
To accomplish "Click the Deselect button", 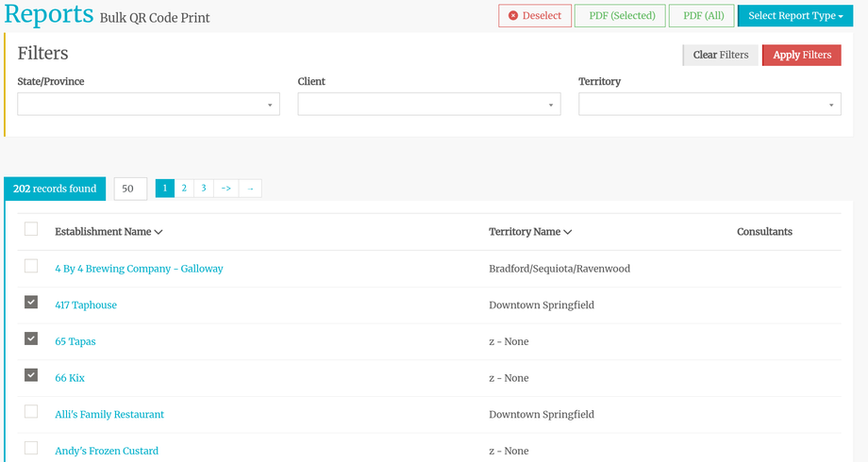I will pyautogui.click(x=535, y=16).
